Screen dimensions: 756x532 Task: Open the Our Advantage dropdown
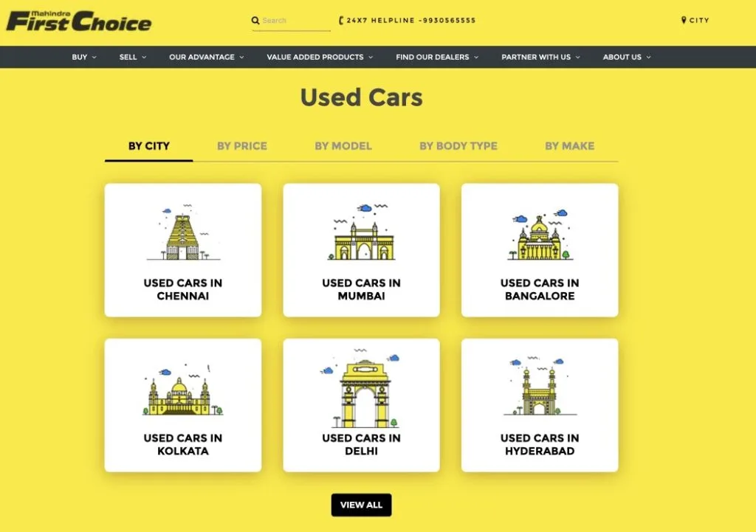pos(207,57)
